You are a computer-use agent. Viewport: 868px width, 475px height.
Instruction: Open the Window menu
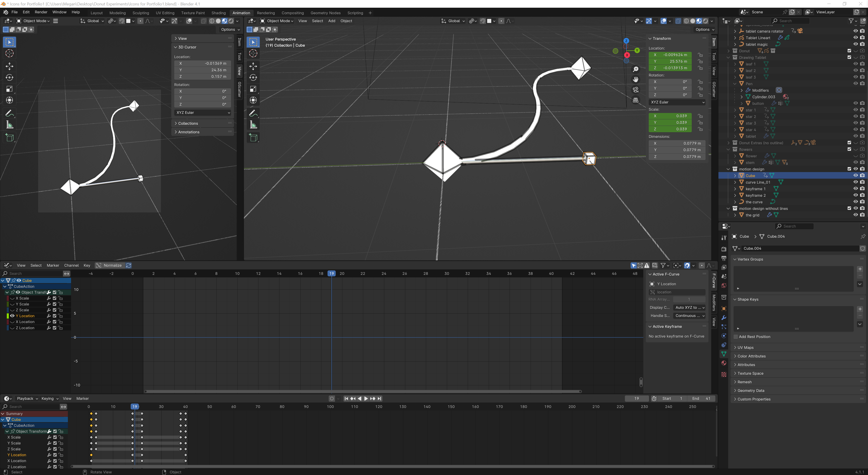pos(59,12)
